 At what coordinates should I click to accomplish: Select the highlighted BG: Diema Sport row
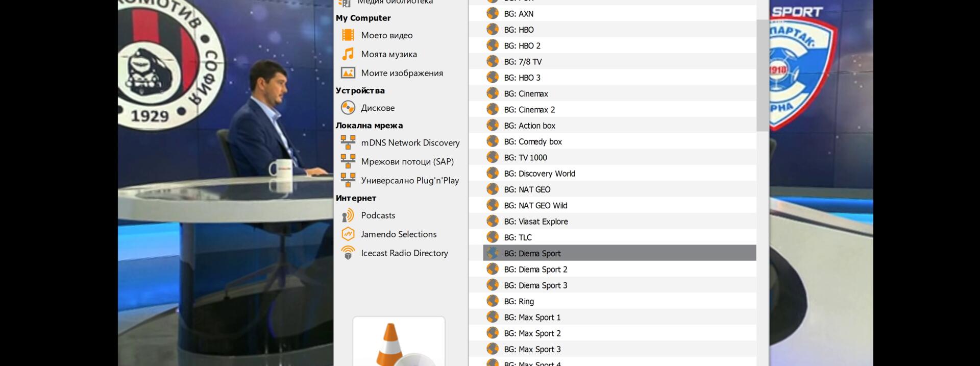tap(619, 253)
